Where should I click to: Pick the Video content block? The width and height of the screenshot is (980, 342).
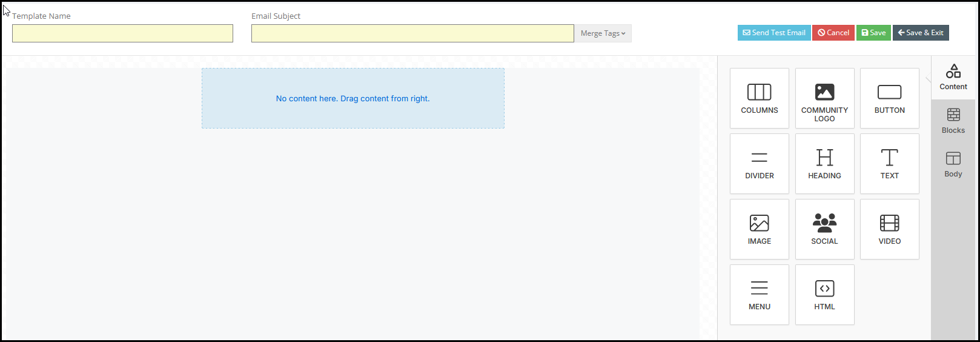[889, 229]
